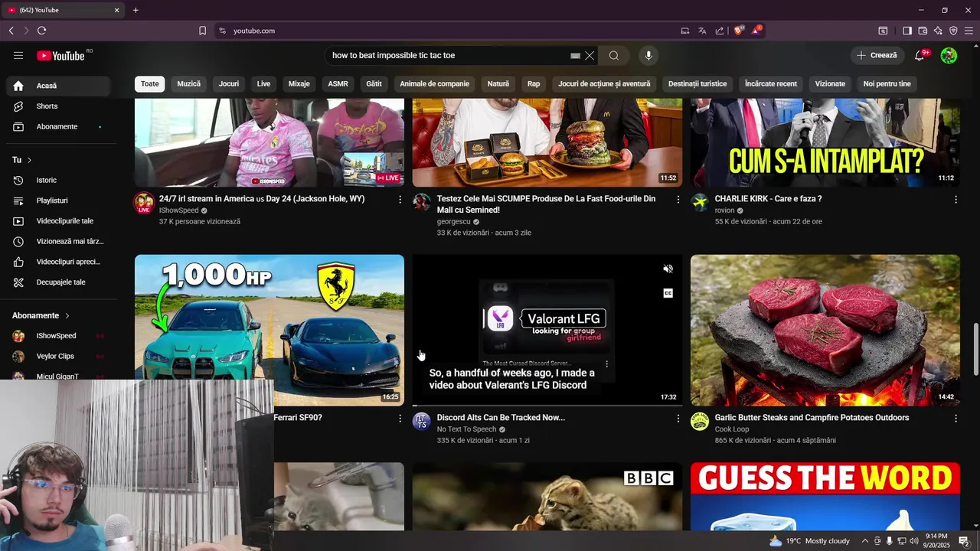This screenshot has height=551, width=980.
Task: Open the account avatar menu
Action: click(949, 55)
